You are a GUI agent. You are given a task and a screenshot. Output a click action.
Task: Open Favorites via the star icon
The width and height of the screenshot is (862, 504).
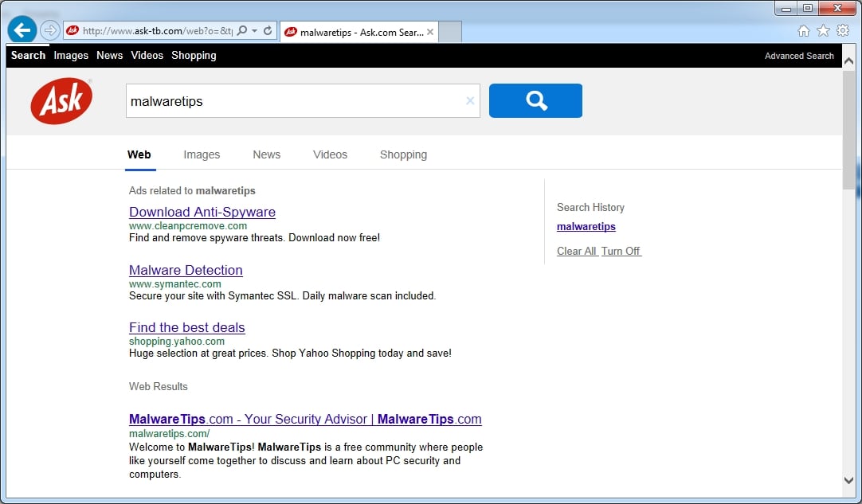824,29
